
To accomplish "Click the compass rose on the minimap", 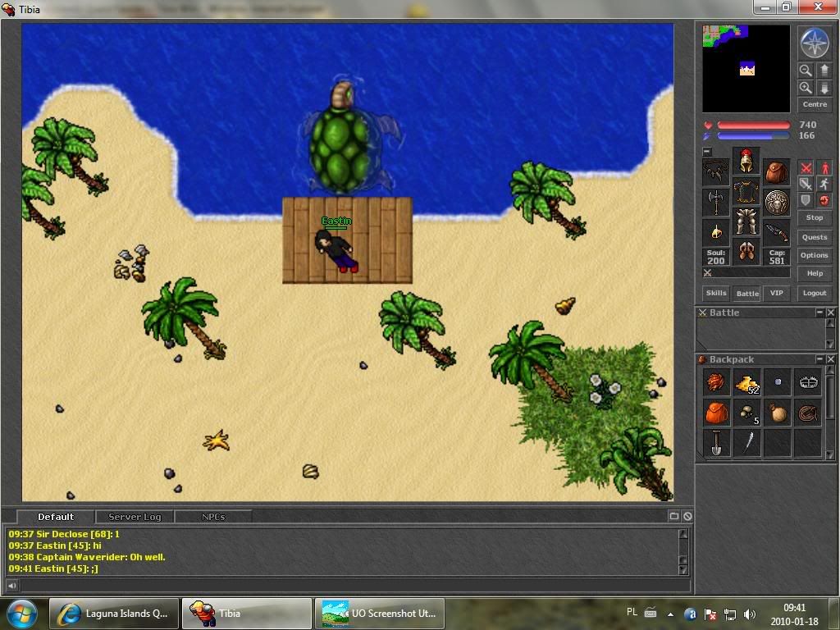I will 815,43.
